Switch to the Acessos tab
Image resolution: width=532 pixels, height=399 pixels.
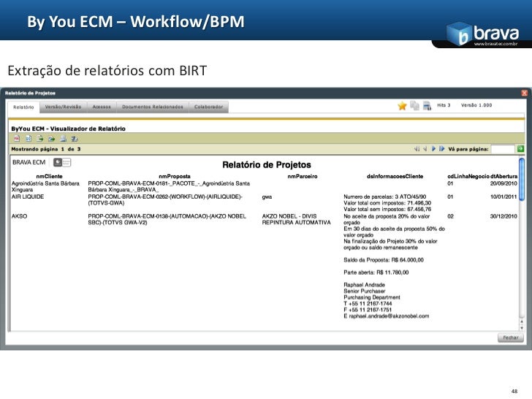coord(102,107)
